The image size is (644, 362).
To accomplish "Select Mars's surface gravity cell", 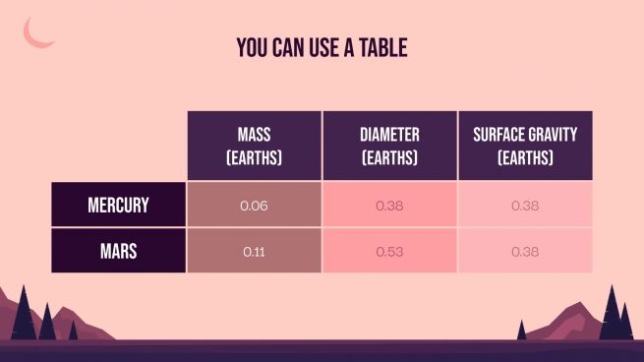I will pos(525,251).
